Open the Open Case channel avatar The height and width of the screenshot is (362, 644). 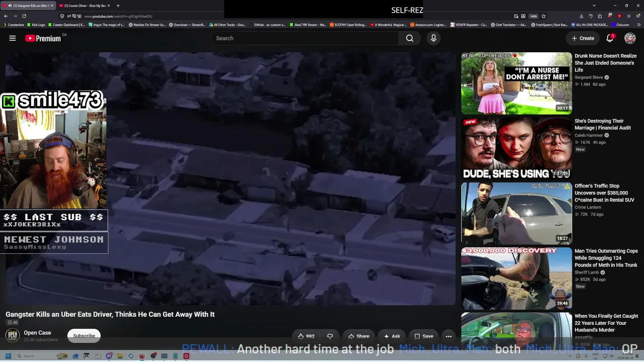[x=13, y=335]
